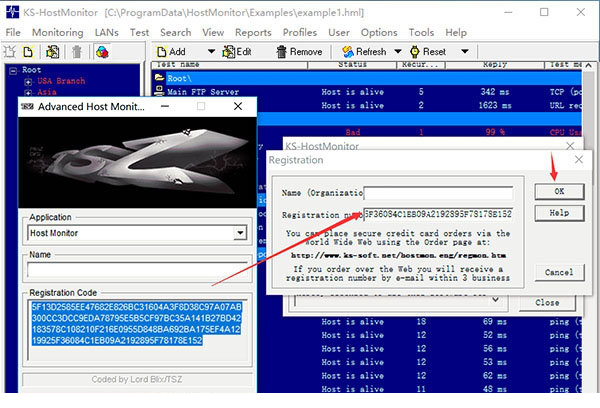Click the folder properties icon in left toolbar

tap(52, 52)
